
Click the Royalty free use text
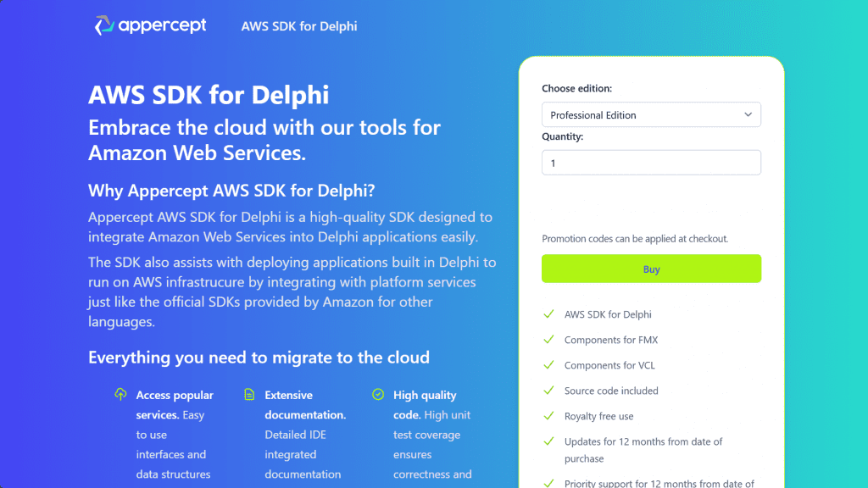tap(599, 416)
